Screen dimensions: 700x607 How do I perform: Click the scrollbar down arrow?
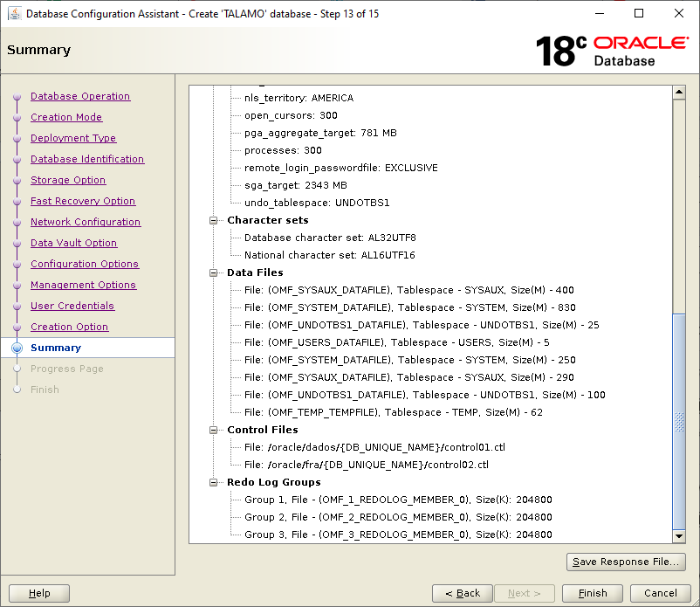tap(679, 536)
